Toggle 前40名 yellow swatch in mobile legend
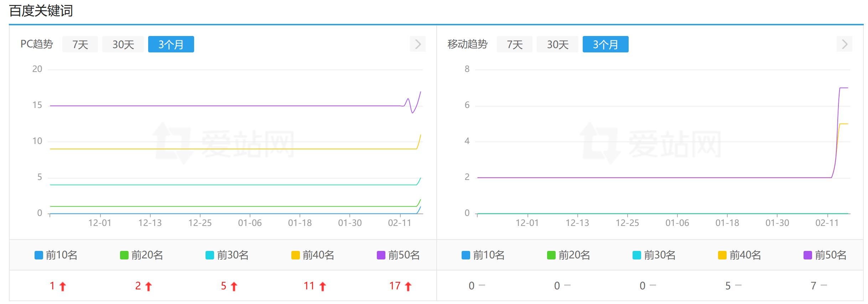Viewport: 868px width, 304px height. pyautogui.click(x=722, y=255)
